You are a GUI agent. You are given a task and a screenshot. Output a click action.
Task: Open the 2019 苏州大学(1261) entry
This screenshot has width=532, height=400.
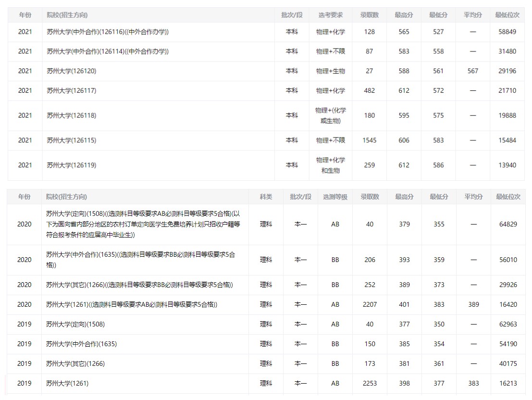67,383
